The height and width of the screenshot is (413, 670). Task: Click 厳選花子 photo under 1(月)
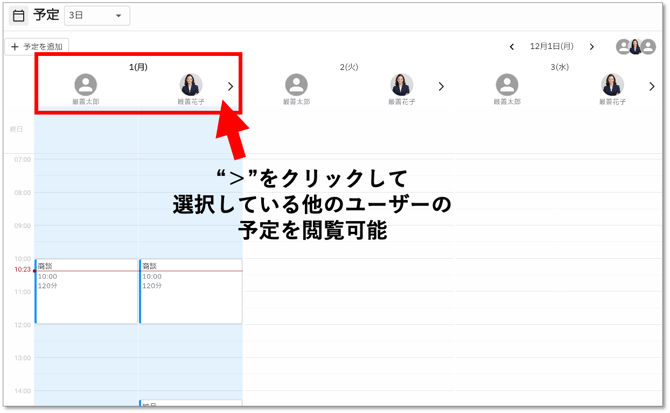pos(190,85)
